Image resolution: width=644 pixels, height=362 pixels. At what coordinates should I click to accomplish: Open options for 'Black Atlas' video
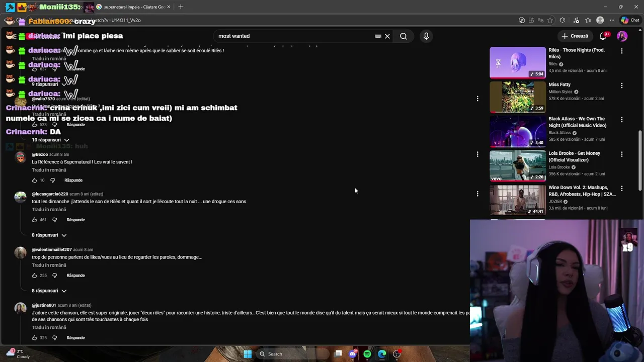(621, 120)
